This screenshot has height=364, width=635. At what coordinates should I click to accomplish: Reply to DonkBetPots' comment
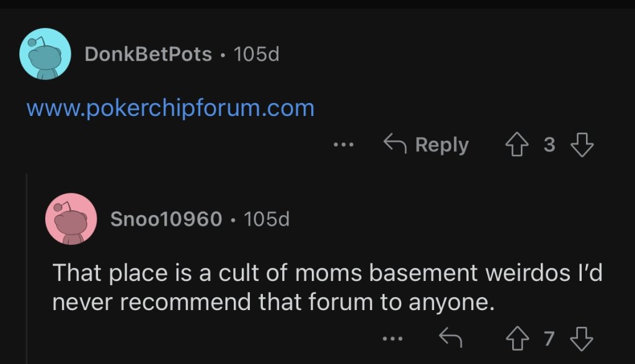426,145
